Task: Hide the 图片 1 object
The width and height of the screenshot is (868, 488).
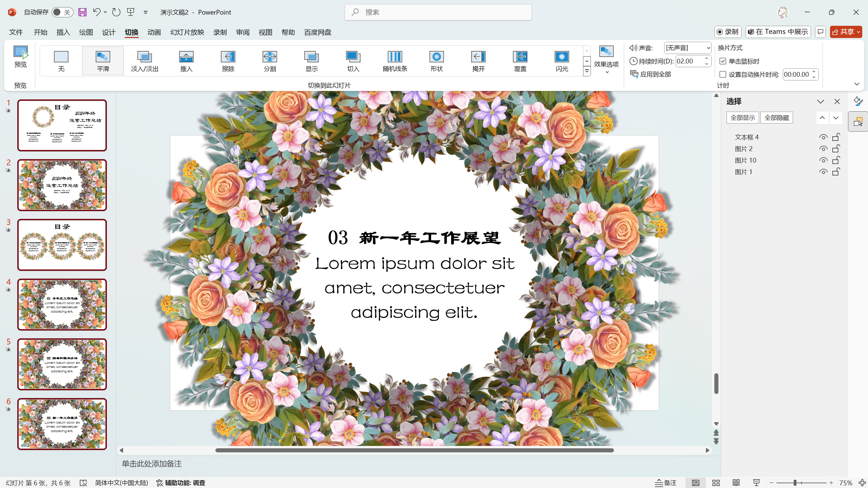Action: coord(823,172)
